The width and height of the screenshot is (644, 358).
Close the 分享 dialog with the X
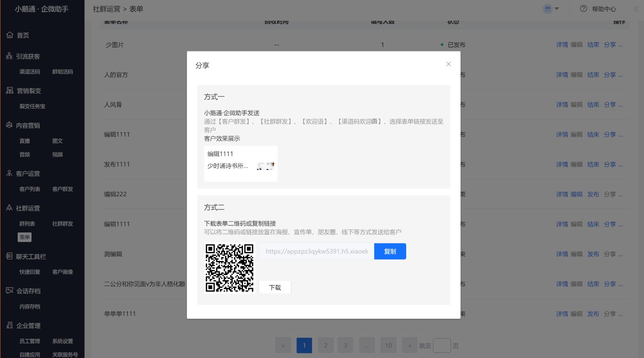click(448, 64)
